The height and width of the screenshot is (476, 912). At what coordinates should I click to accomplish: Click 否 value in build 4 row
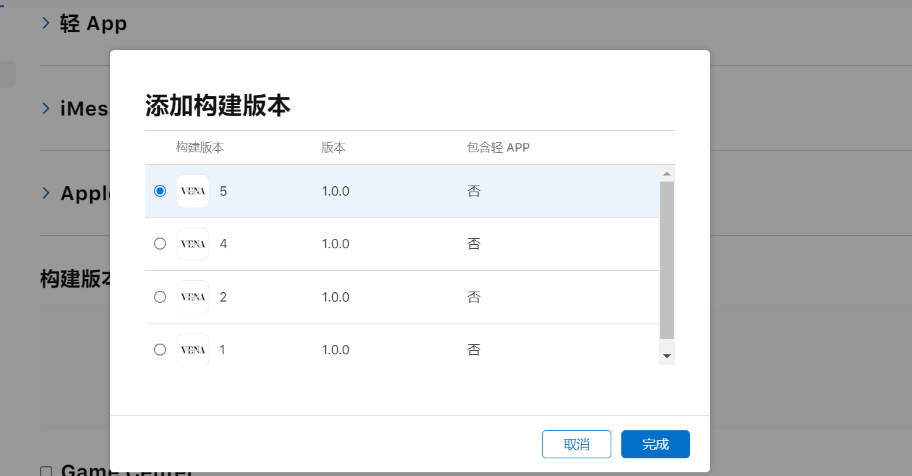[x=474, y=244]
